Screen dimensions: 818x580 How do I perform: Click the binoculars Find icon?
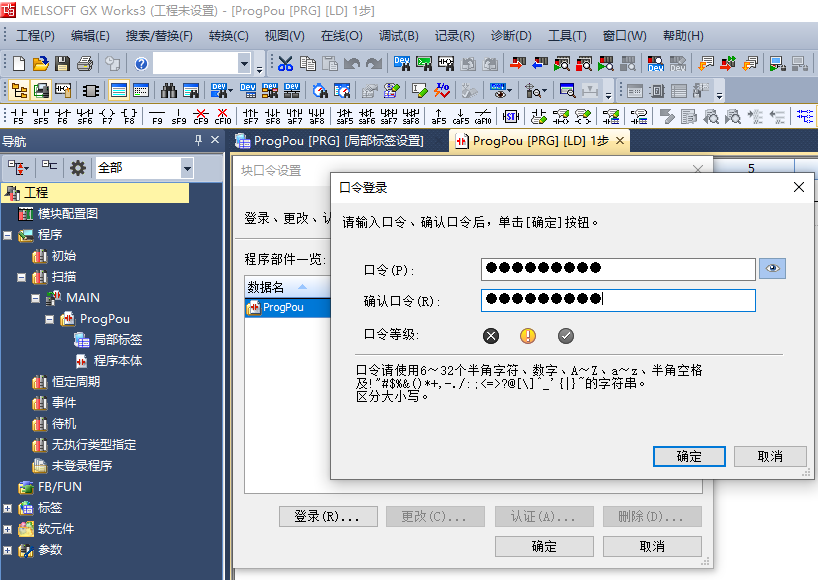pos(170,91)
